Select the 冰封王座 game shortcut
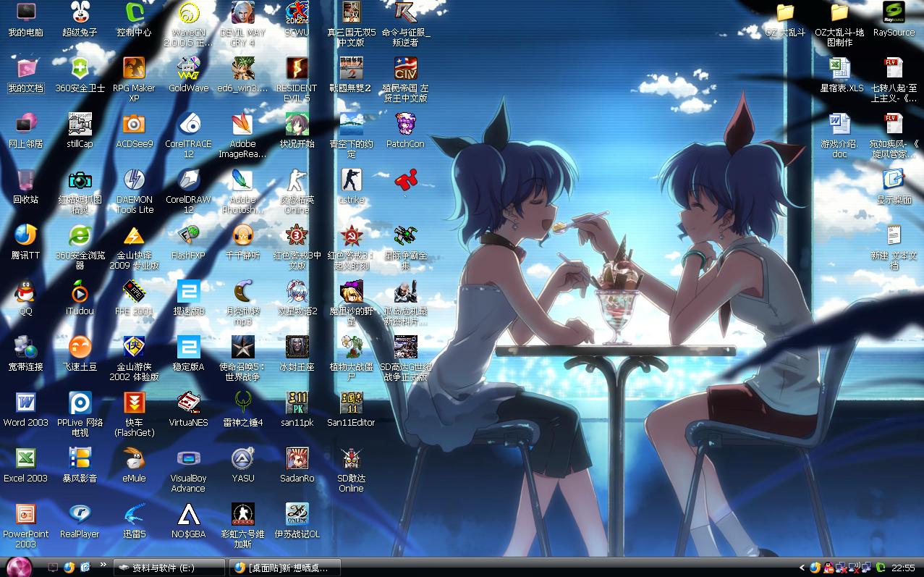The height and width of the screenshot is (577, 924). [x=297, y=353]
